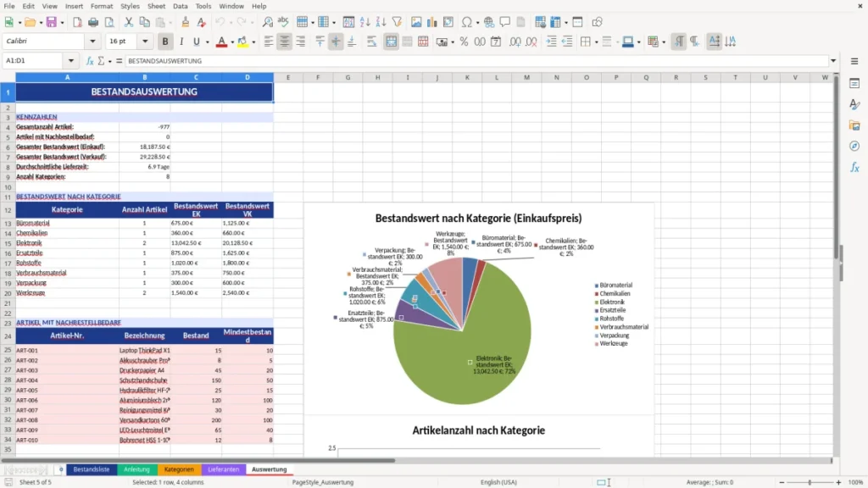868x488 pixels.
Task: Switch to the Lieferanten sheet tab
Action: click(223, 469)
